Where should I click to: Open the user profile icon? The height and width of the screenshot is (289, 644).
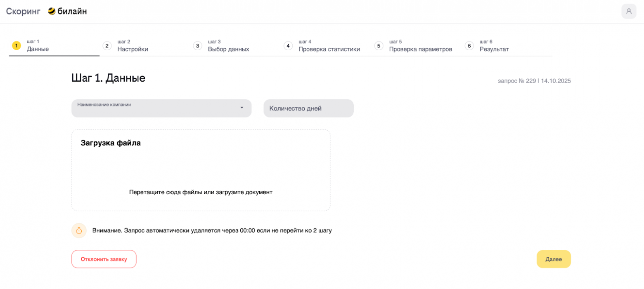point(629,11)
